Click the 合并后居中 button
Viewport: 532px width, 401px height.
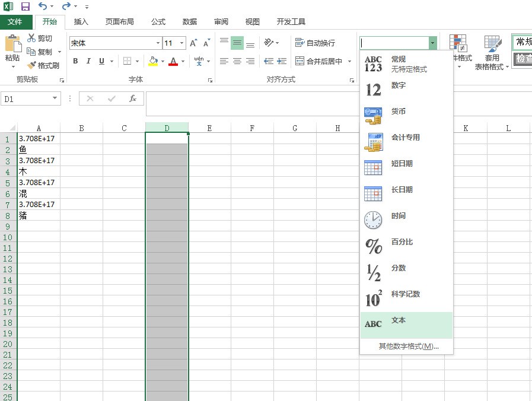319,61
